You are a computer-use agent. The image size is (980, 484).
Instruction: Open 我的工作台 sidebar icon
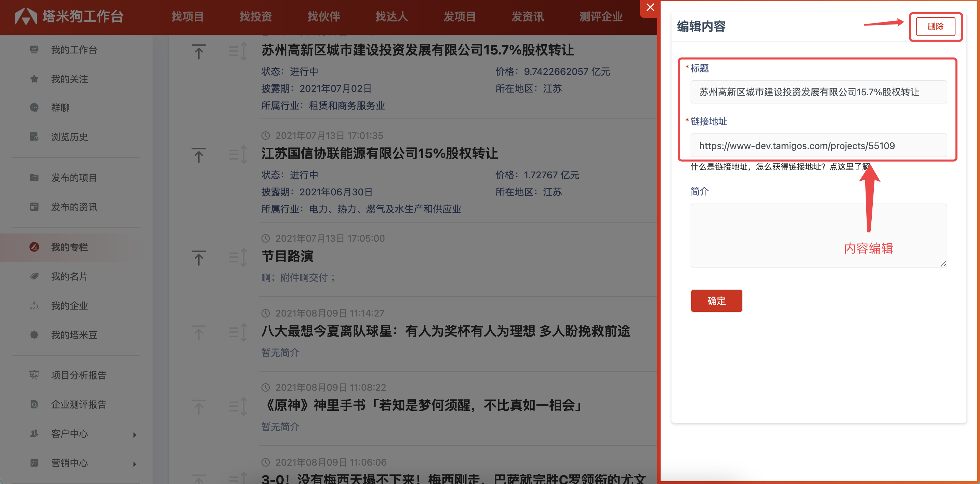pyautogui.click(x=34, y=49)
